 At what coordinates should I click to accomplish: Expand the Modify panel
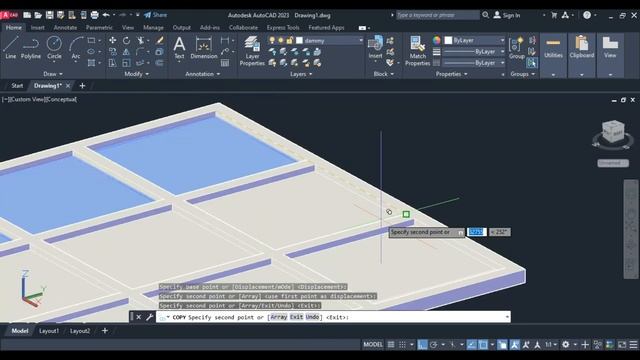[136, 74]
